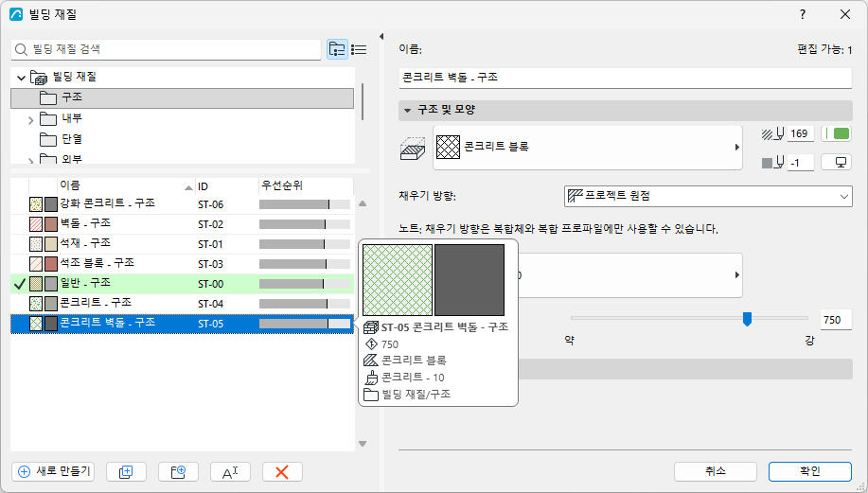This screenshot has height=493, width=868.
Task: Click the fill background pen icon
Action: [772, 163]
